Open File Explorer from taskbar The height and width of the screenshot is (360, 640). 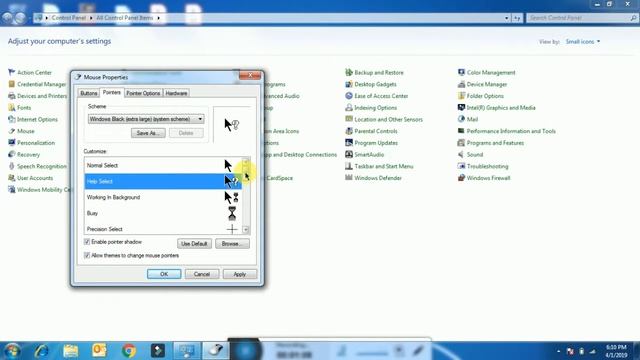71,351
